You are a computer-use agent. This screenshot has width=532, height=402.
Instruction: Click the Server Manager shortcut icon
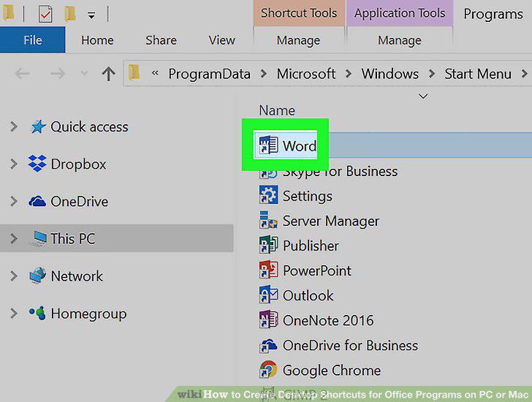click(x=269, y=219)
